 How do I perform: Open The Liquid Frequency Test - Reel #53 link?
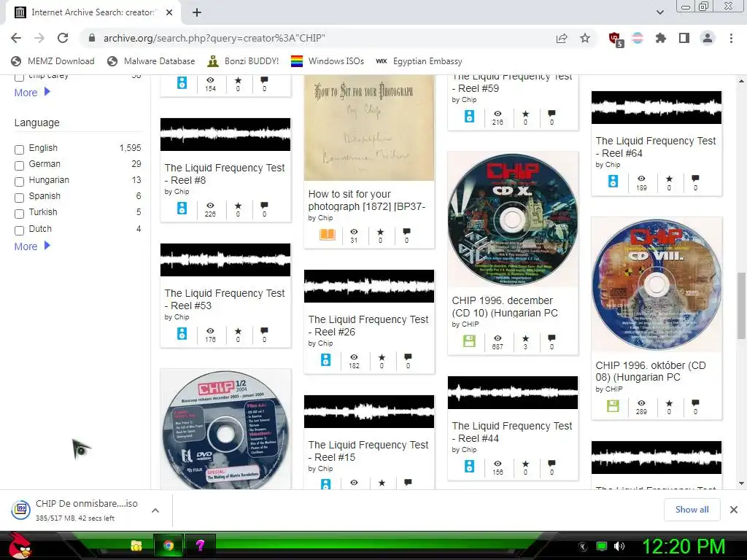point(225,299)
